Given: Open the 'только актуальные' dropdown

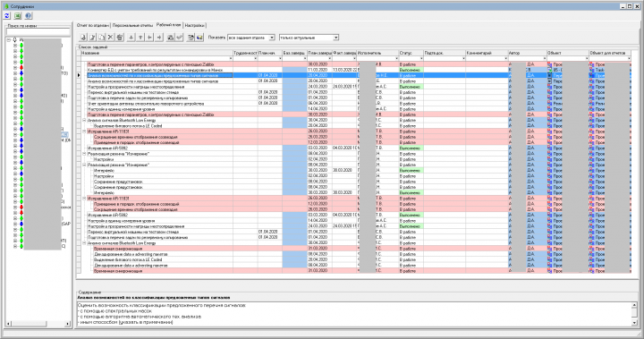Looking at the screenshot, I should coord(336,38).
